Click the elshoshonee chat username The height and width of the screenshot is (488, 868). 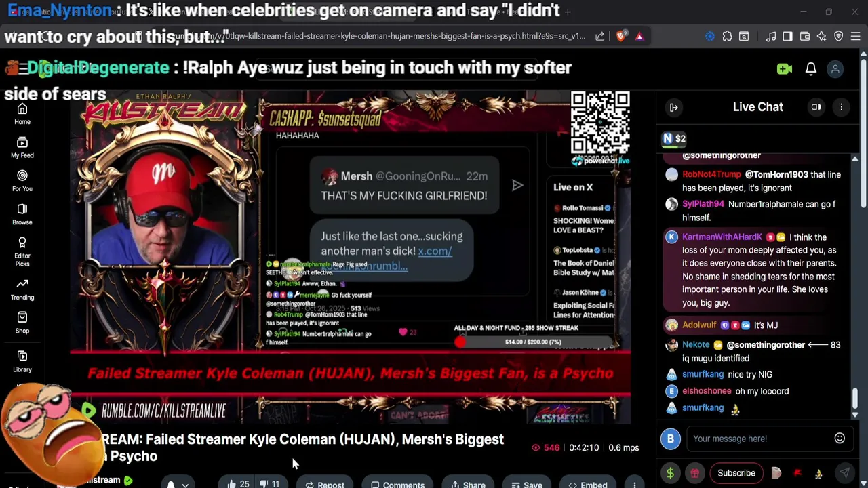[707, 391]
